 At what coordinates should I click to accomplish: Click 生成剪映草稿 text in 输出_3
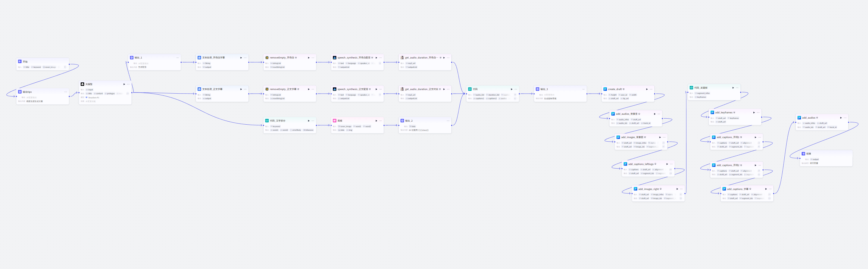click(550, 99)
